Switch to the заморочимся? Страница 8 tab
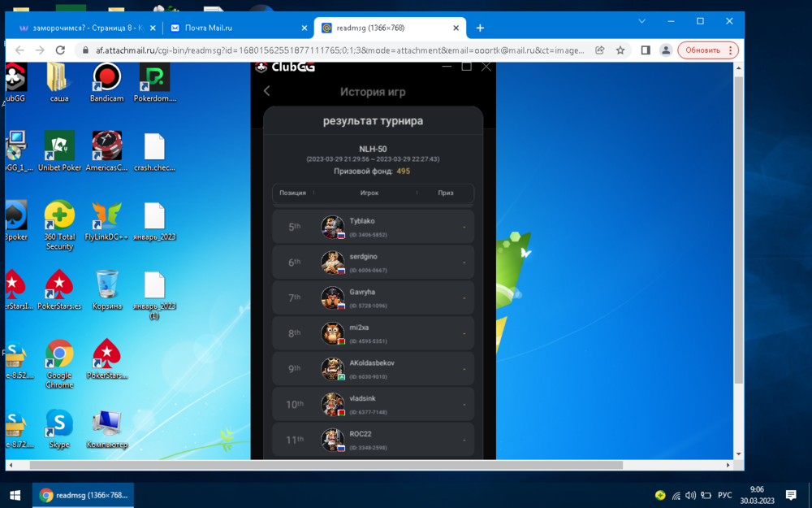 81,28
